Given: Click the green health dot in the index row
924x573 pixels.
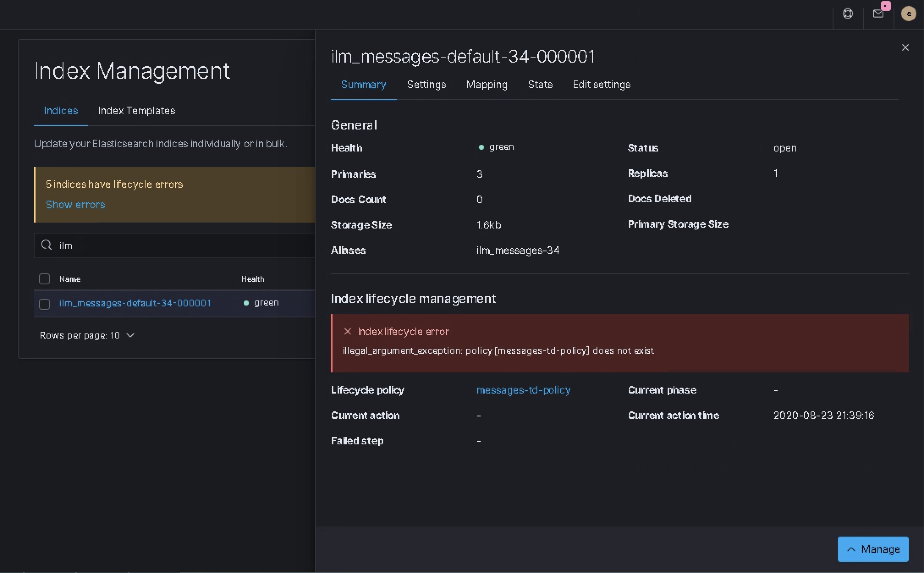Looking at the screenshot, I should click(246, 303).
